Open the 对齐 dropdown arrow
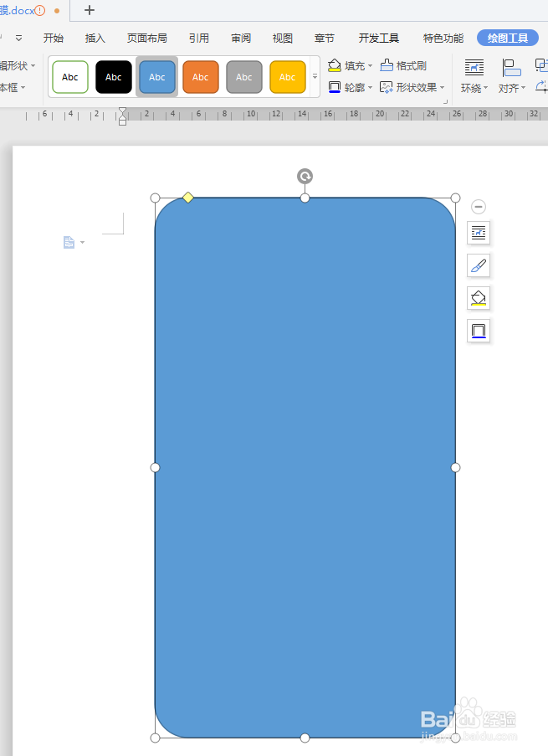The height and width of the screenshot is (756, 548). click(x=524, y=88)
